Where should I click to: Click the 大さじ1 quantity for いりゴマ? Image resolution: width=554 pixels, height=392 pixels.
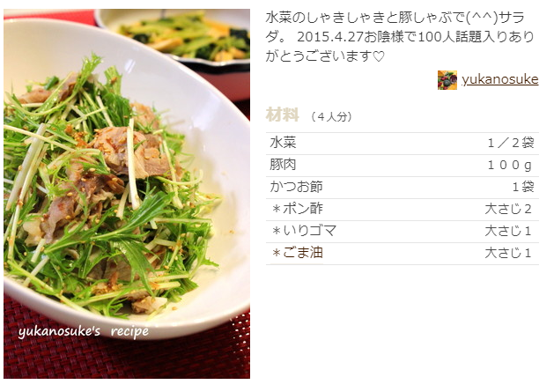(508, 231)
